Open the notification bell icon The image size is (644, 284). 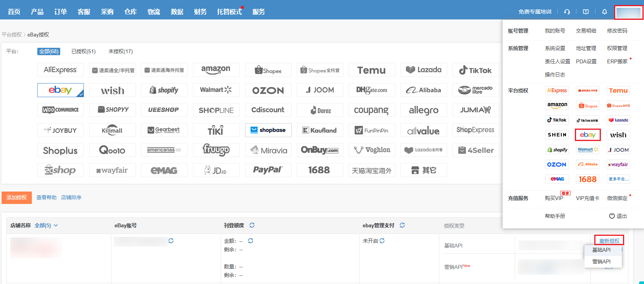604,12
